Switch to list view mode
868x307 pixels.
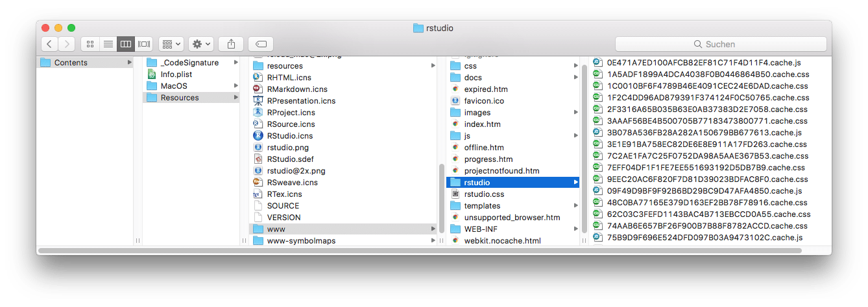click(108, 44)
